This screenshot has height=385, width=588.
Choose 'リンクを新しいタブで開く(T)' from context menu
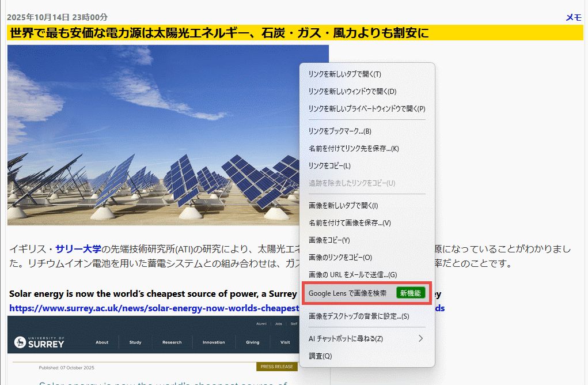click(x=344, y=74)
